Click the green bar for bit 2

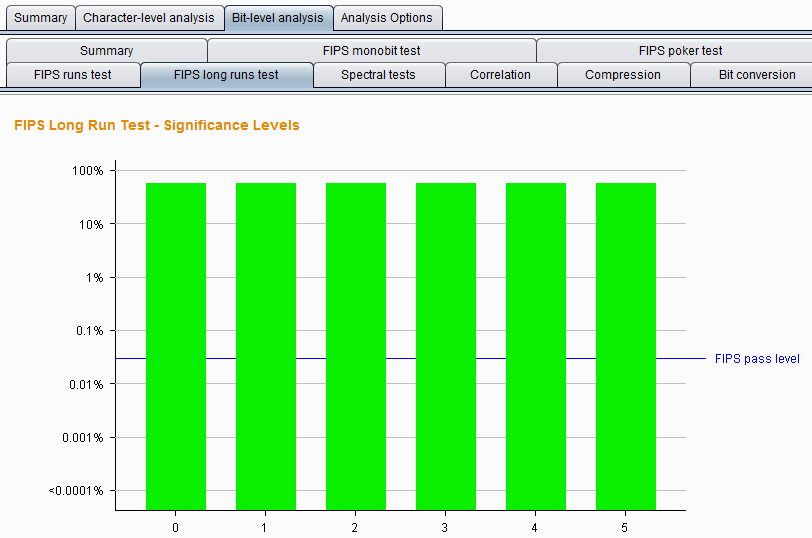[356, 345]
